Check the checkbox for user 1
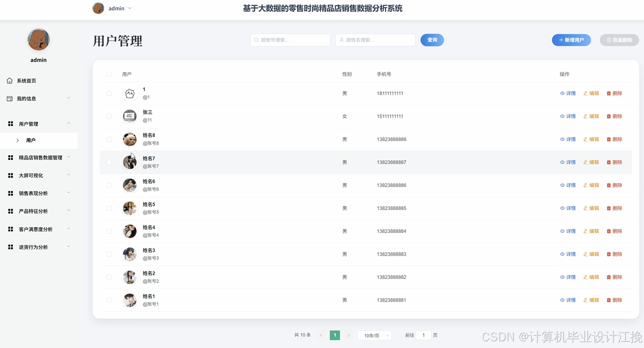This screenshot has width=644, height=348. pyautogui.click(x=109, y=93)
